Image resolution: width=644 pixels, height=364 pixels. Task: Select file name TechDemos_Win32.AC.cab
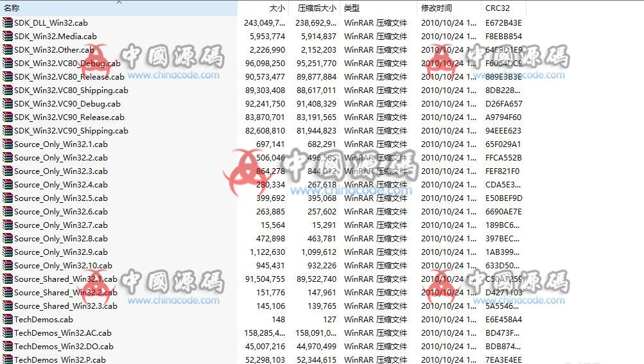(63, 333)
